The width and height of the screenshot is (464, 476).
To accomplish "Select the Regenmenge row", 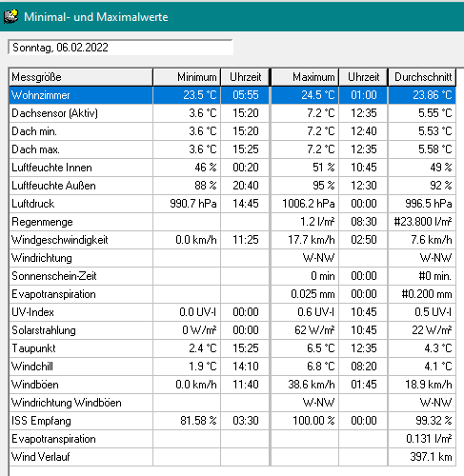I will coord(232,222).
